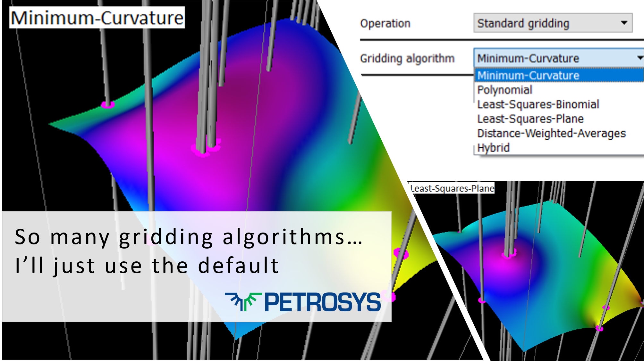Choose Distance-Weighted-Averages from the list
The image size is (644, 361).
point(551,133)
